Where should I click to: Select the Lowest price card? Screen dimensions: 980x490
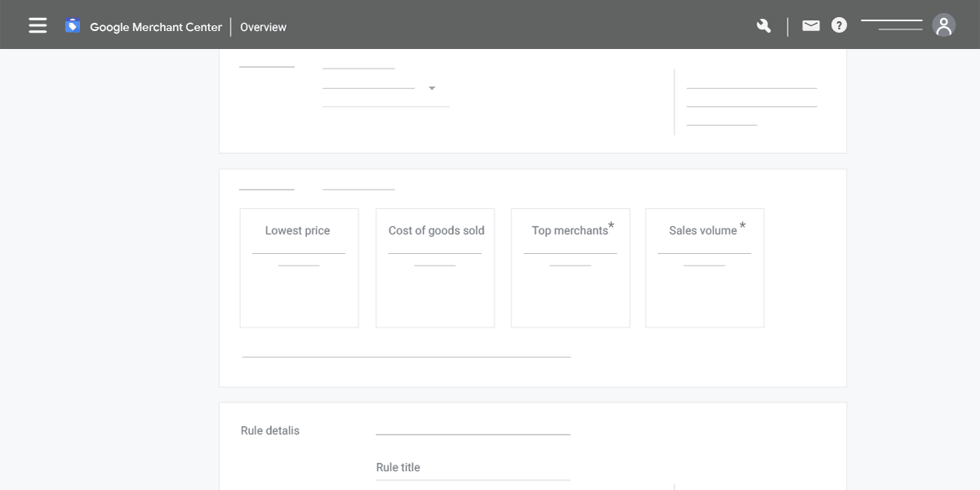pos(299,268)
